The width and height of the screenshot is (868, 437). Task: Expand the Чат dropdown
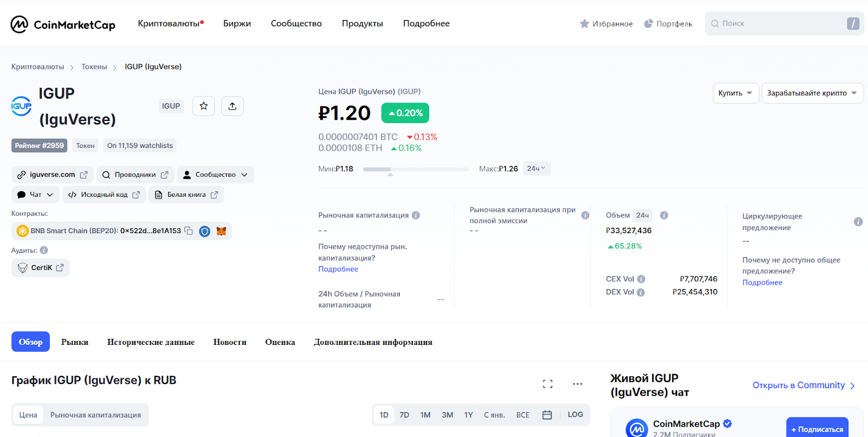point(35,195)
